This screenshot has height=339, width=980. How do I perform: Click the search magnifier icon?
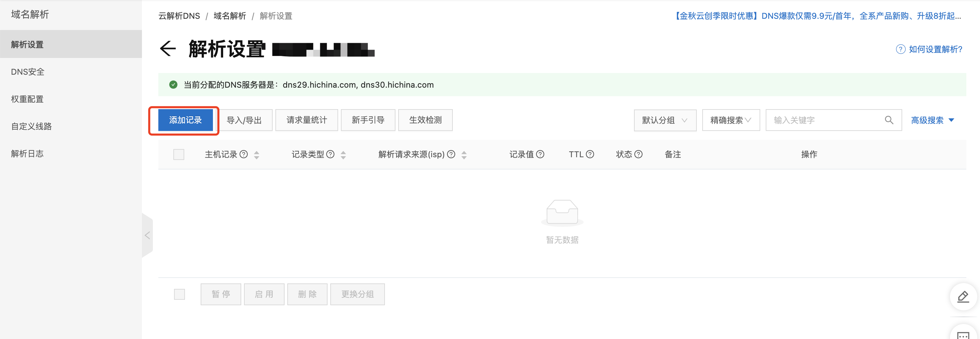[889, 120]
